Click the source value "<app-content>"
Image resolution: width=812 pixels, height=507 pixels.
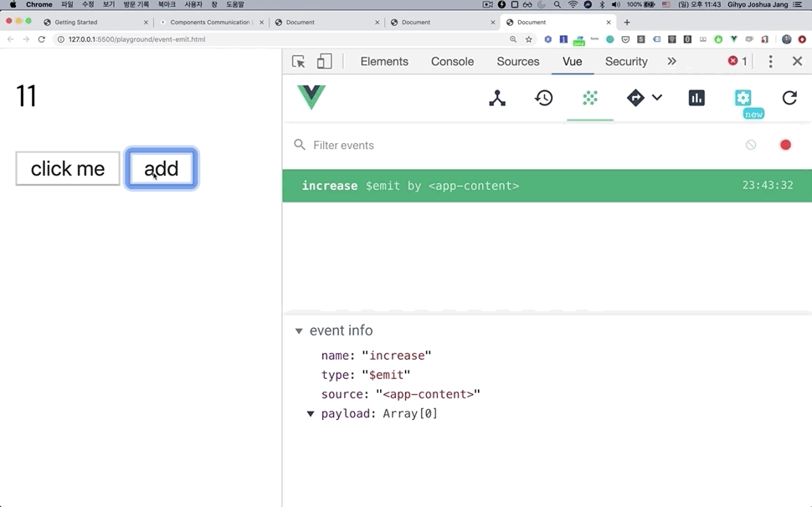click(429, 394)
